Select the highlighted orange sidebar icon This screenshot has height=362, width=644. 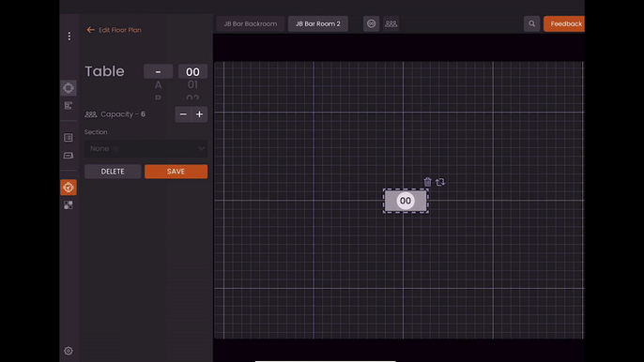[69, 188]
